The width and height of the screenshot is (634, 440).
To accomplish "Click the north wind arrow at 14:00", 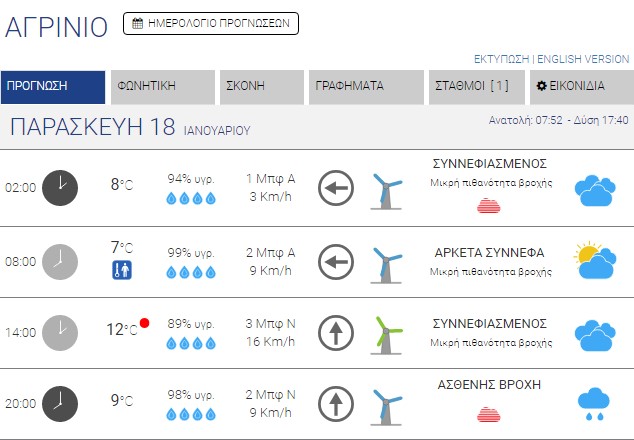I will pyautogui.click(x=336, y=332).
